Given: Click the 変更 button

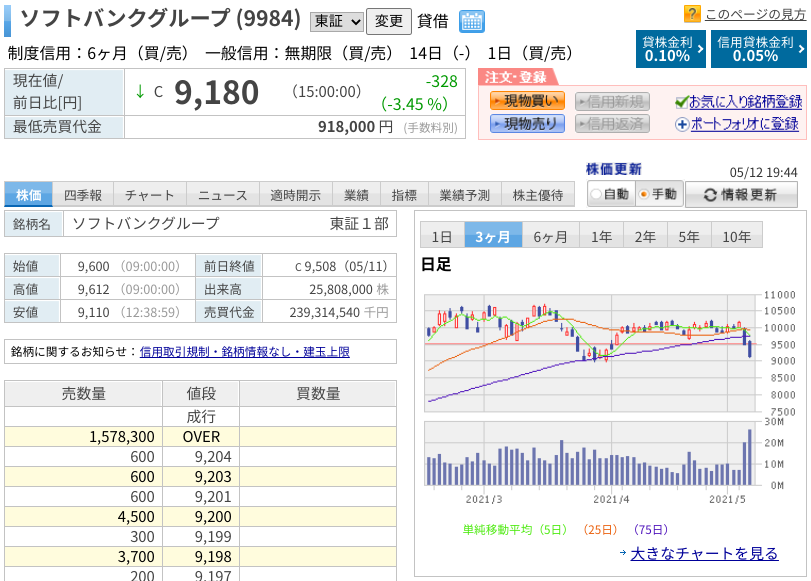Looking at the screenshot, I should 389,21.
